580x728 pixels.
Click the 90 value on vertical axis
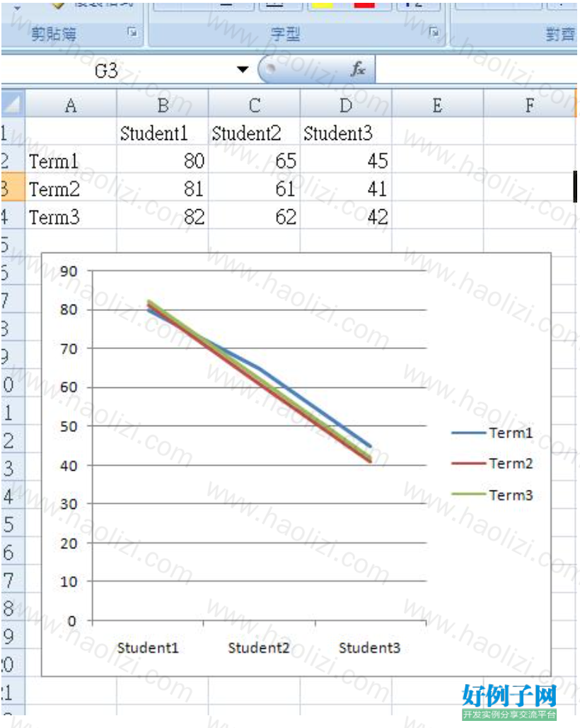coord(69,271)
